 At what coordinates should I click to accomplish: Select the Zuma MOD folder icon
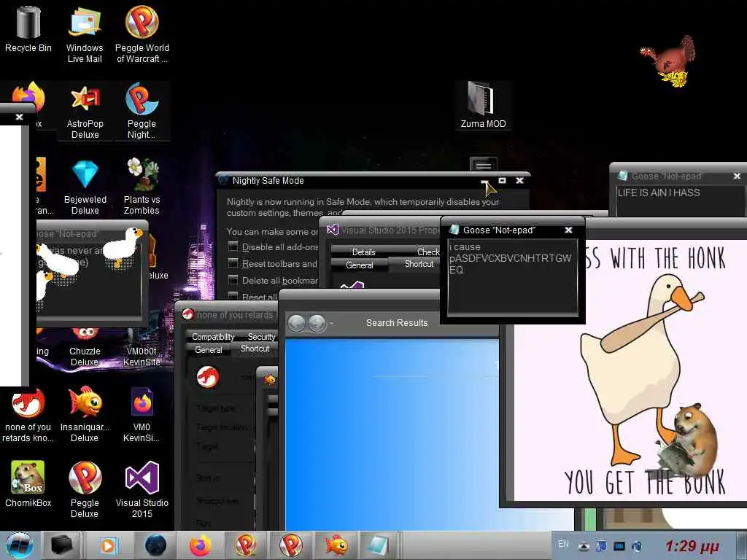[483, 105]
